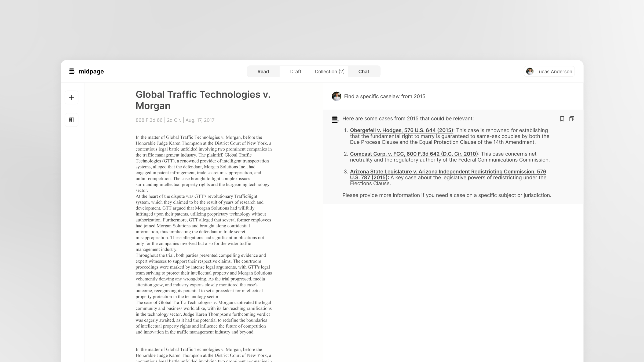Click the query text about 2015 caselaw

click(385, 96)
